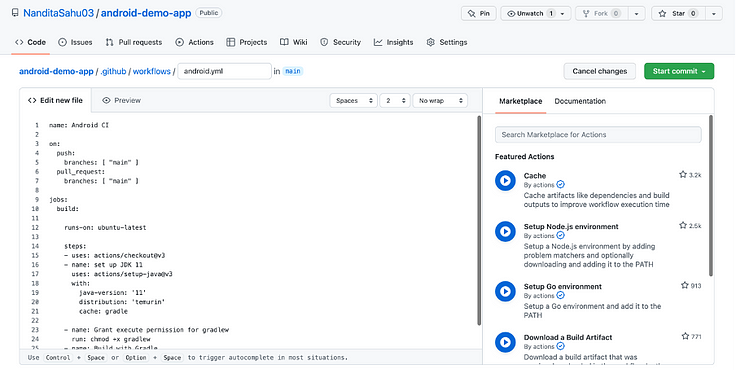
Task: Click the line 'name: Android CI'
Action: click(x=79, y=125)
